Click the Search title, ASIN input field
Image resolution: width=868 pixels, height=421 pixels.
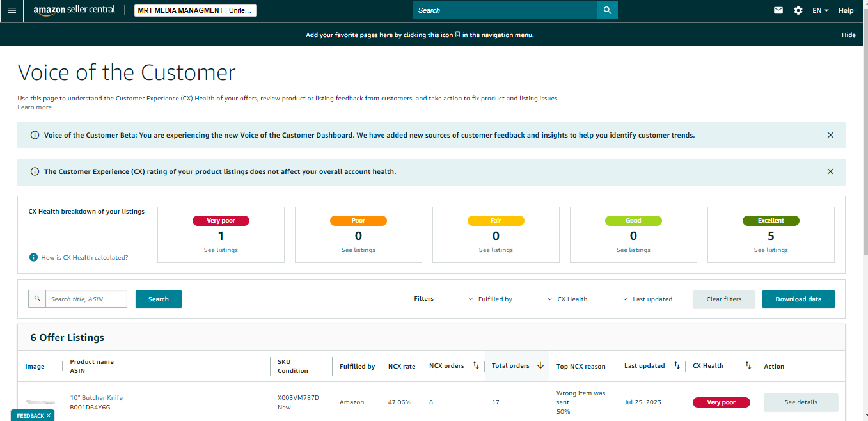click(x=86, y=299)
